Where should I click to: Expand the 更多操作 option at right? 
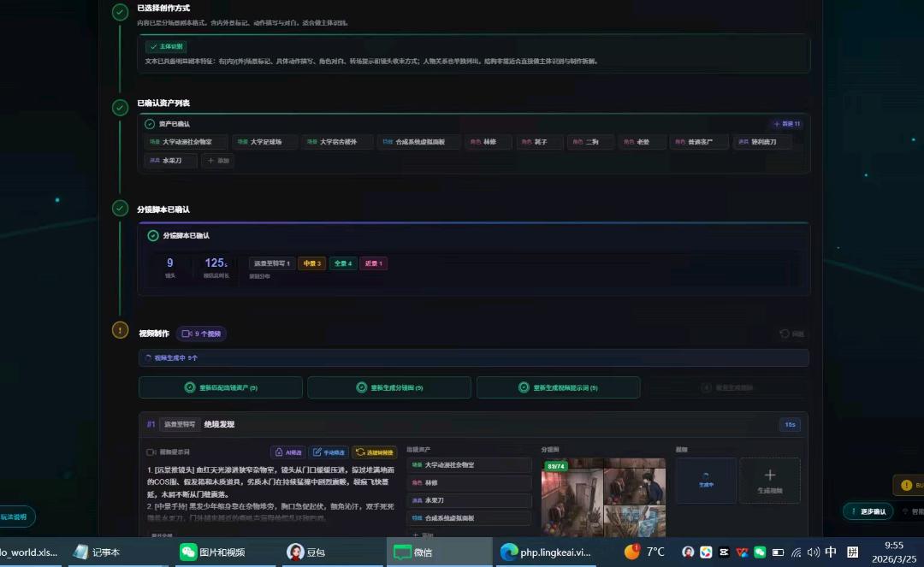tap(870, 509)
